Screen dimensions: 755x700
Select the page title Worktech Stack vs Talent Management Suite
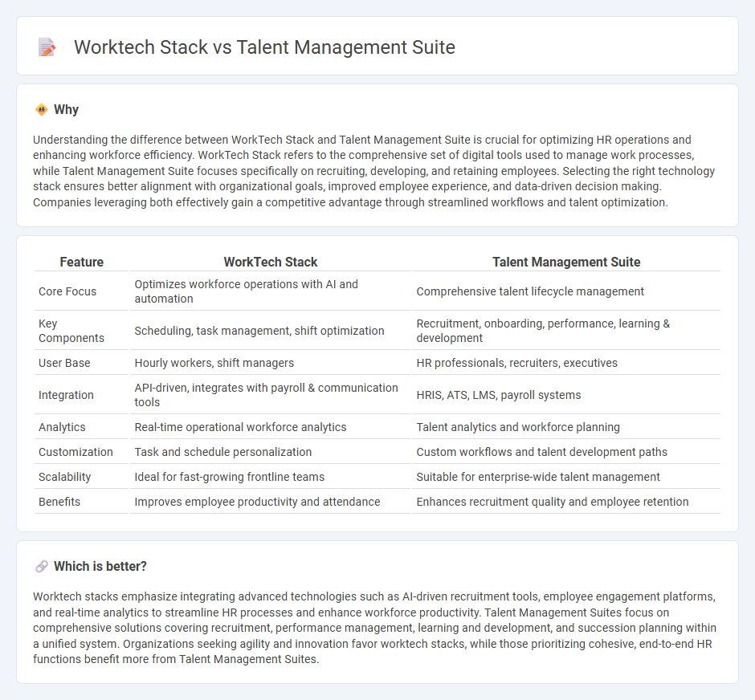pyautogui.click(x=264, y=47)
